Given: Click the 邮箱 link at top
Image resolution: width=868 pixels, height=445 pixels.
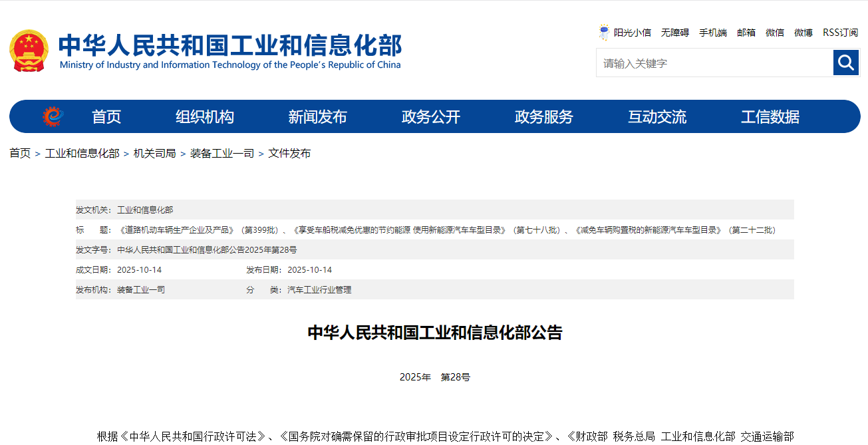Looking at the screenshot, I should click(x=746, y=33).
